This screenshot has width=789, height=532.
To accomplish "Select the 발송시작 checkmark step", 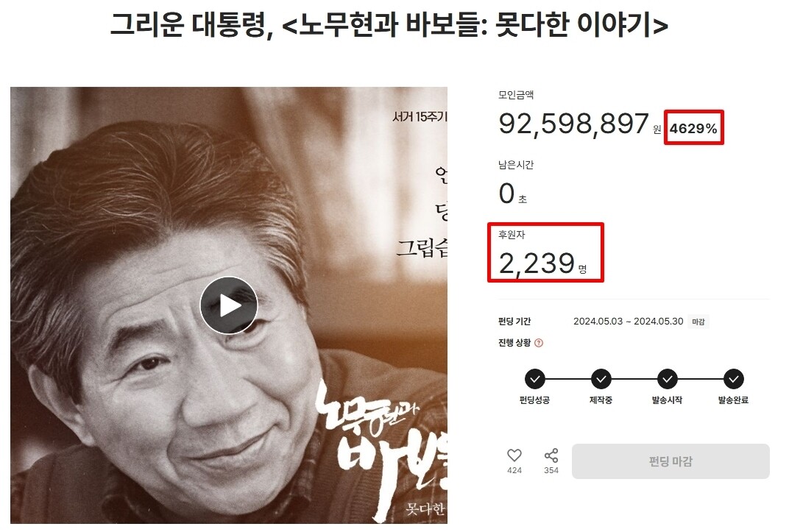I will coord(668,379).
